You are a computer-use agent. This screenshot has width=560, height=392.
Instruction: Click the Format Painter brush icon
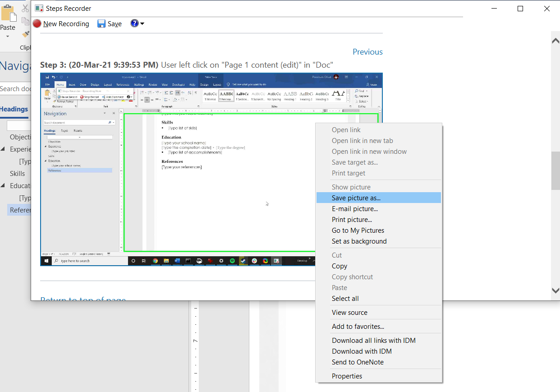click(26, 34)
